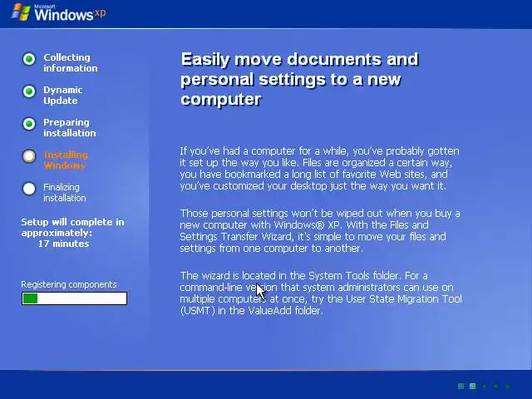Screen dimensions: 532x399
Task: Click the green setup progress bar
Action: [x=74, y=298]
